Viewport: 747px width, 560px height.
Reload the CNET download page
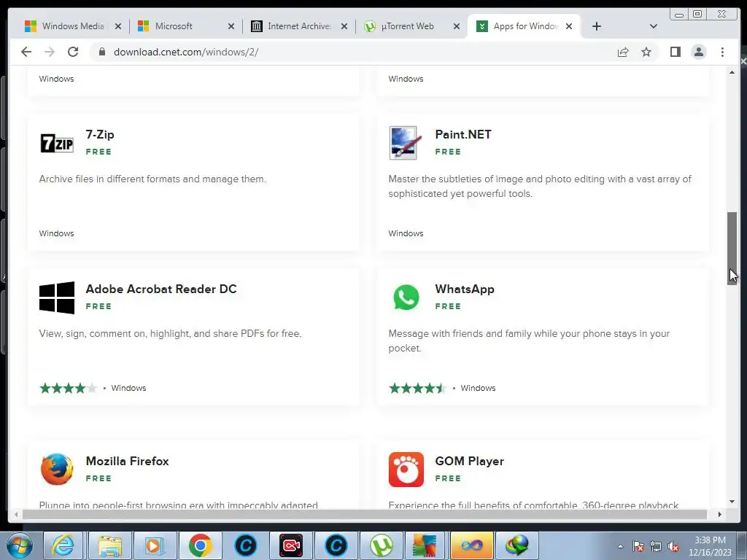73,52
